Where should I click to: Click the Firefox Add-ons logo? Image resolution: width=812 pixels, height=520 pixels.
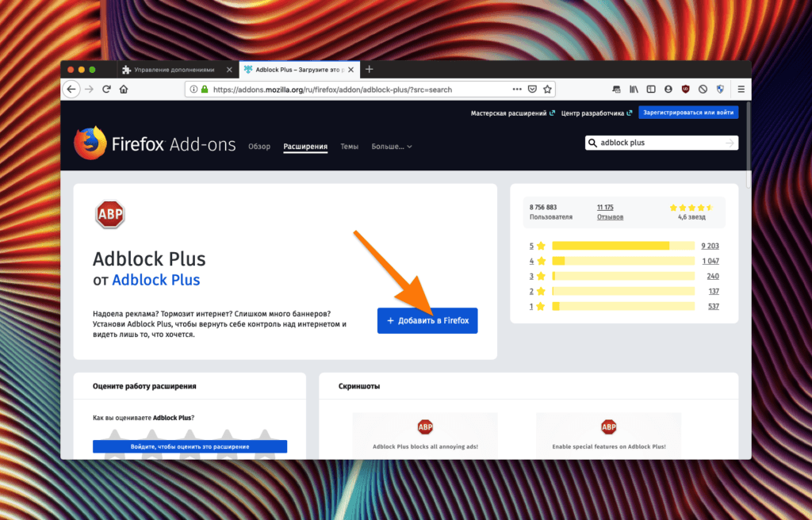pyautogui.click(x=155, y=143)
